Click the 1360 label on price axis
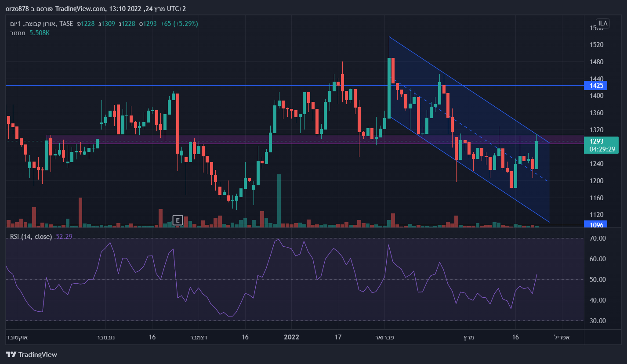627x364 pixels. tap(596, 112)
